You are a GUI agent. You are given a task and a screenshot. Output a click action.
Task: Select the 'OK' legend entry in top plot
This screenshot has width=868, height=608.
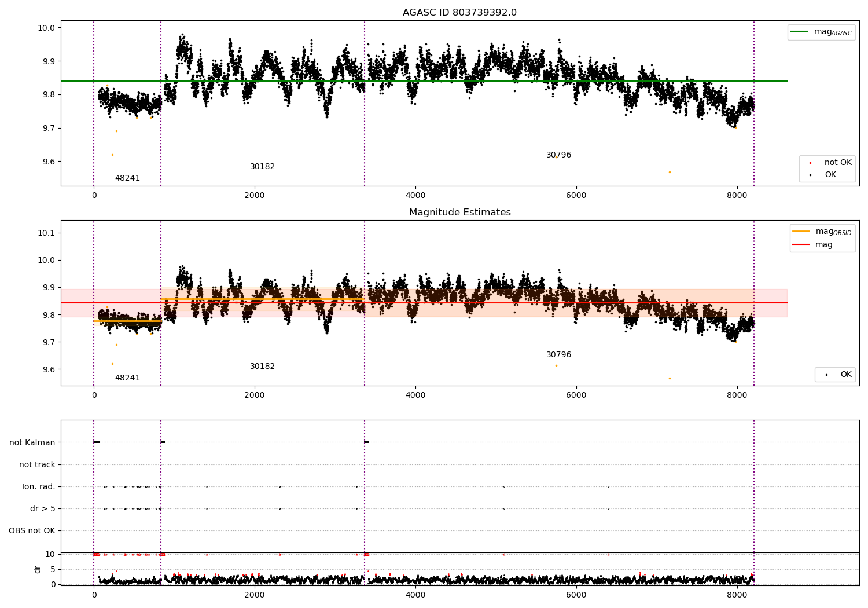point(823,175)
